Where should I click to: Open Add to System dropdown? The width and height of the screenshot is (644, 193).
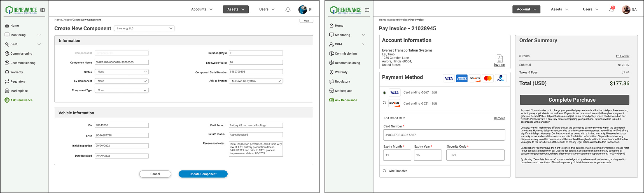pyautogui.click(x=256, y=81)
